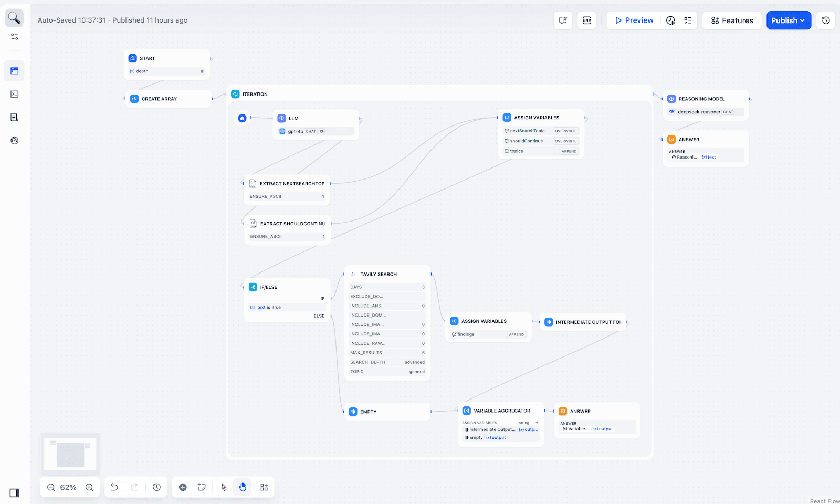This screenshot has height=504, width=840.
Task: Add a note to the canvas
Action: point(202,487)
